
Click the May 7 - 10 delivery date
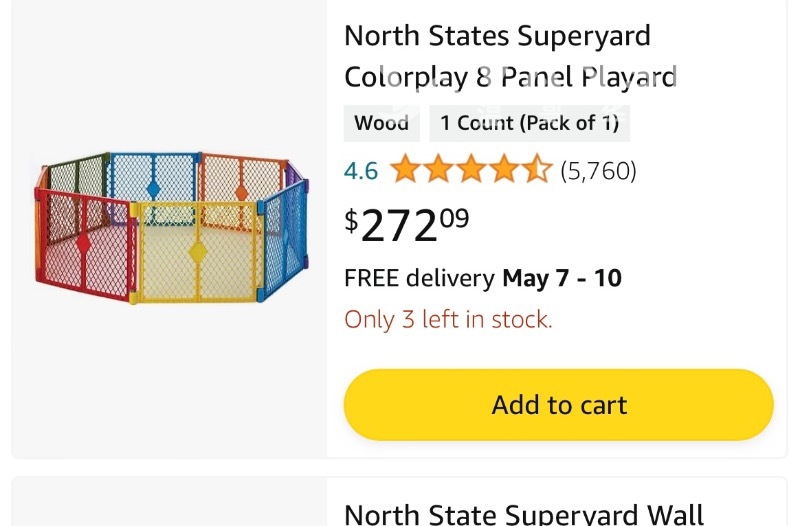pos(562,278)
